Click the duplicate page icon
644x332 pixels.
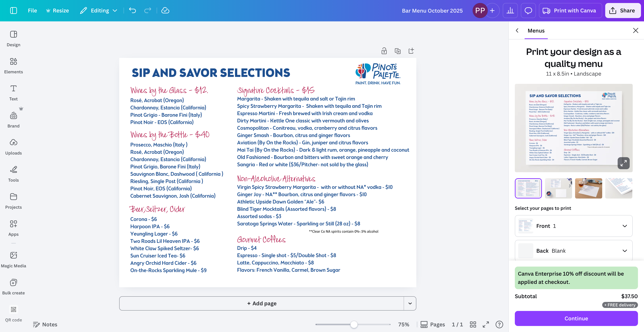[x=398, y=51]
